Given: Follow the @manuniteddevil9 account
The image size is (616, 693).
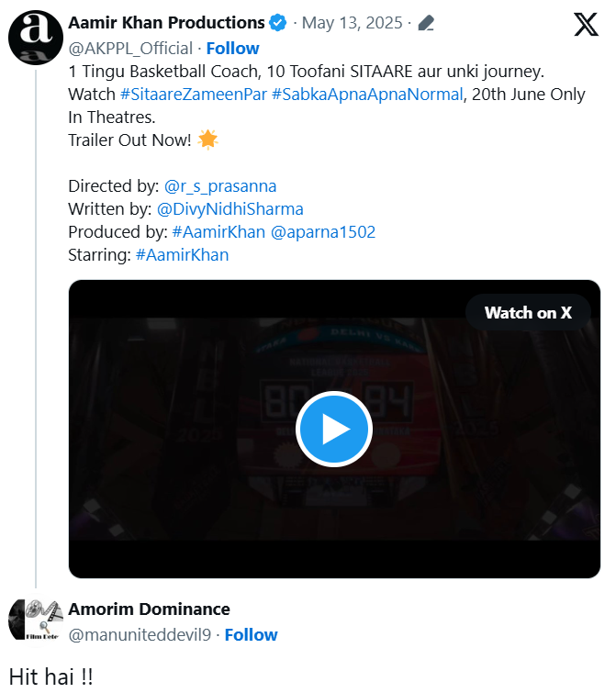Looking at the screenshot, I should point(251,634).
